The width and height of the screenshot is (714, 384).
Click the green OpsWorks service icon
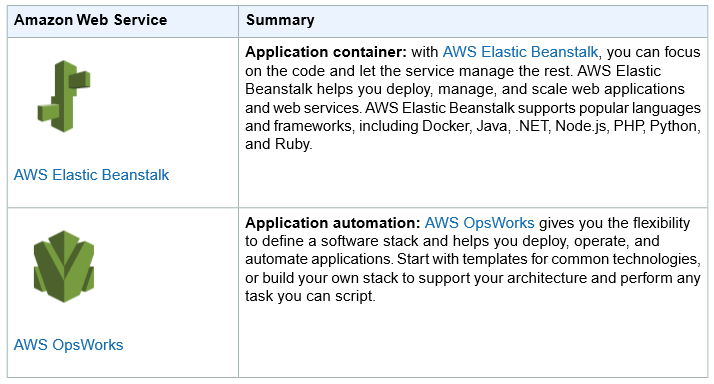[x=64, y=266]
